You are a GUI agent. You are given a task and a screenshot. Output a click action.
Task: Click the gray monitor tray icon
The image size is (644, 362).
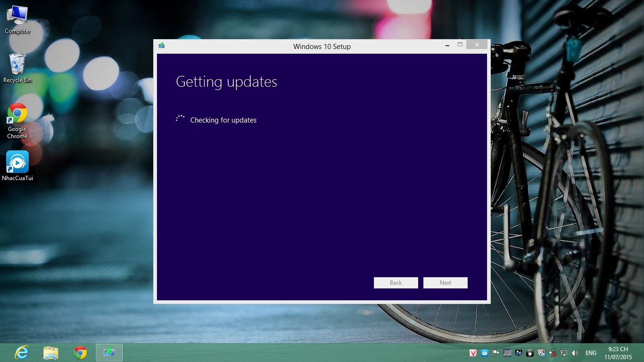click(x=507, y=353)
